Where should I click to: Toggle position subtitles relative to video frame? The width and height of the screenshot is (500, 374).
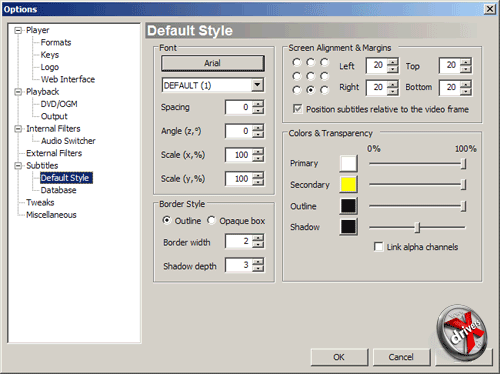point(298,109)
